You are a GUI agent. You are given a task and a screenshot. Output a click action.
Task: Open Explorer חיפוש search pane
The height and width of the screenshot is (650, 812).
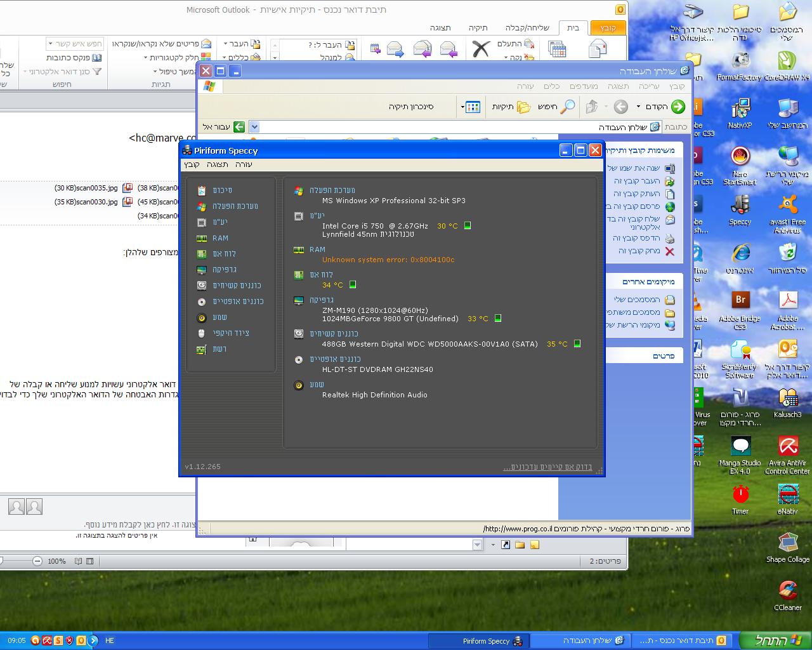coord(556,107)
